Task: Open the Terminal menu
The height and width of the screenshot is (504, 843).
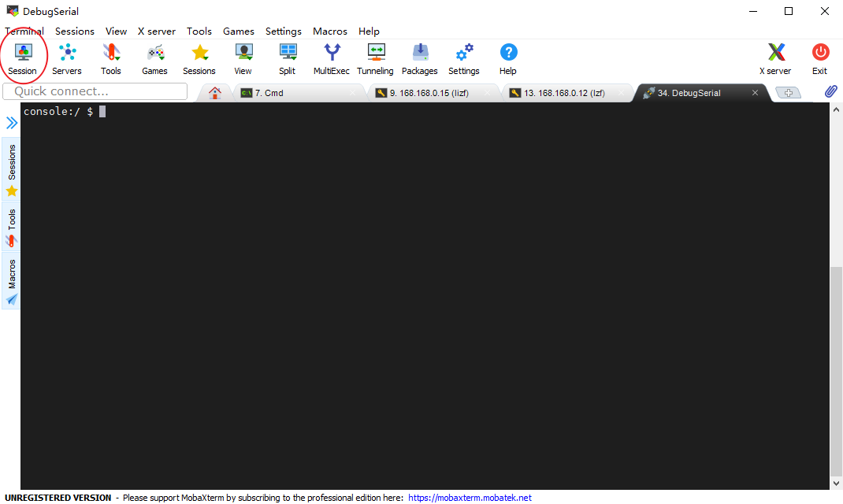Action: click(24, 31)
